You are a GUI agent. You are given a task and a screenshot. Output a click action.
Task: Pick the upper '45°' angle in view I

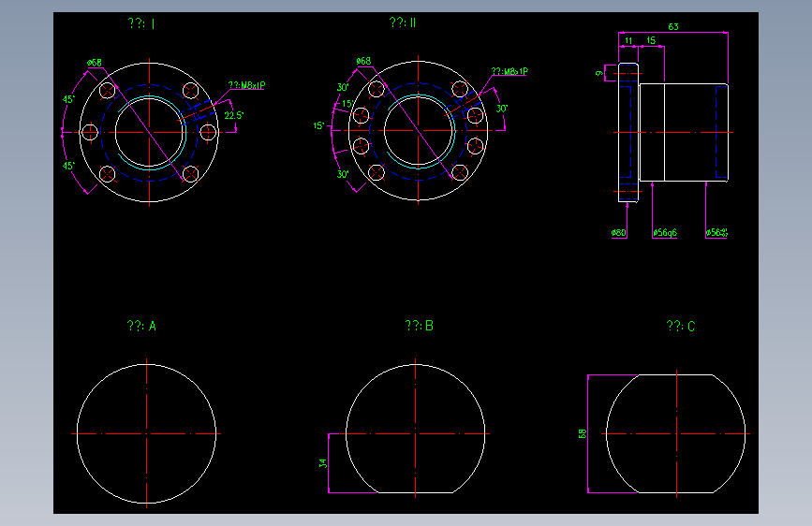pyautogui.click(x=69, y=99)
